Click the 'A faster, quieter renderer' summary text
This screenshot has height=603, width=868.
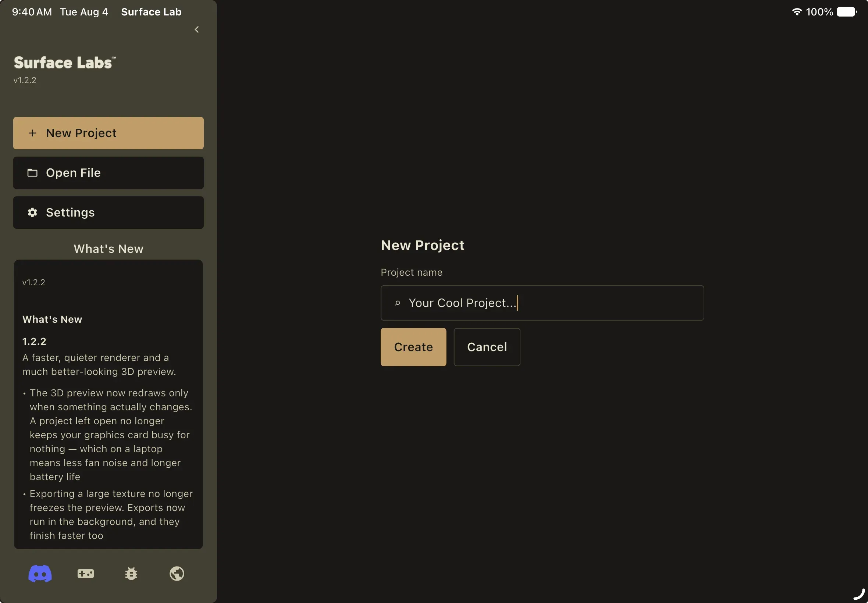pyautogui.click(x=99, y=365)
